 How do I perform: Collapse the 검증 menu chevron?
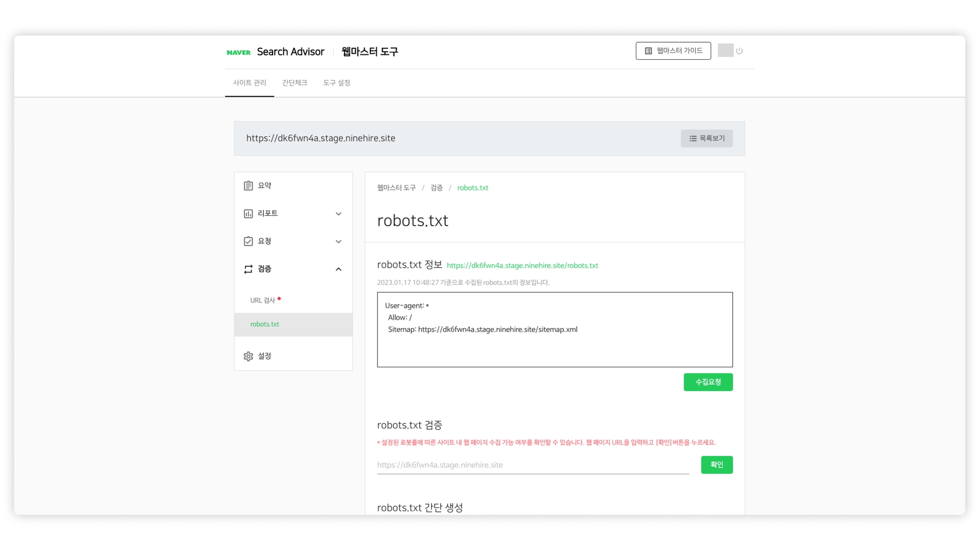(x=338, y=269)
